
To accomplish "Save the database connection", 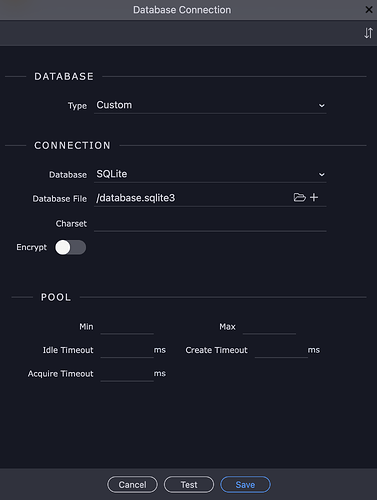I will [x=245, y=484].
